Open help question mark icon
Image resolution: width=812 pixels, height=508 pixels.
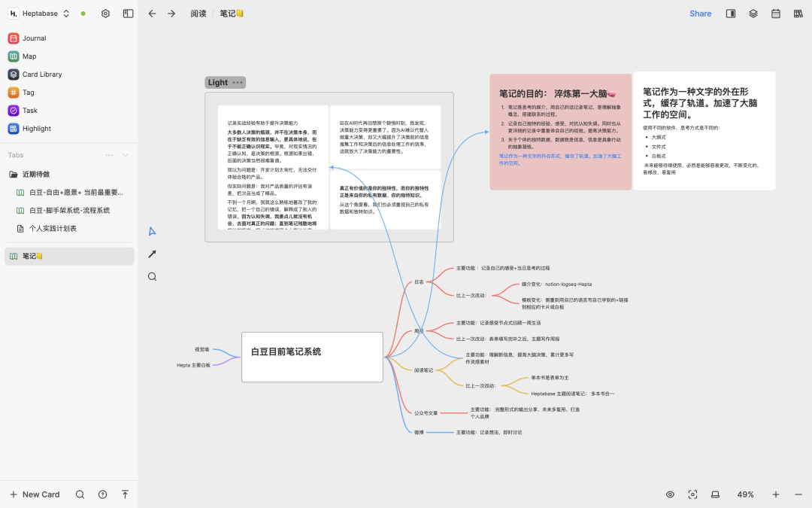[x=102, y=494]
